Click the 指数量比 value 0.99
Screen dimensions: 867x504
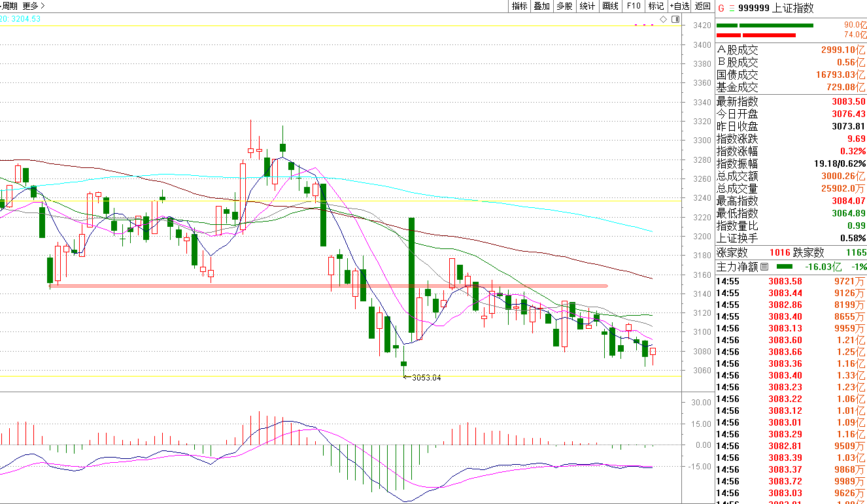coord(856,226)
